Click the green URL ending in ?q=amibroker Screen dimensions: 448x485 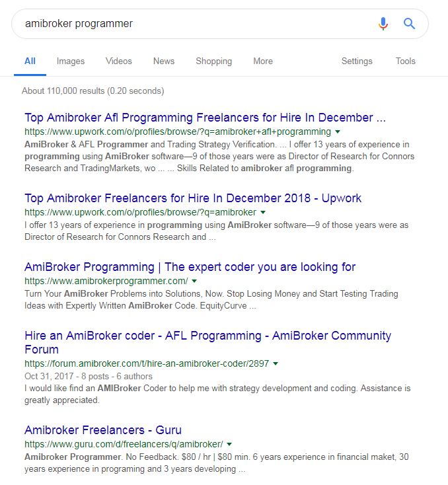(x=141, y=213)
